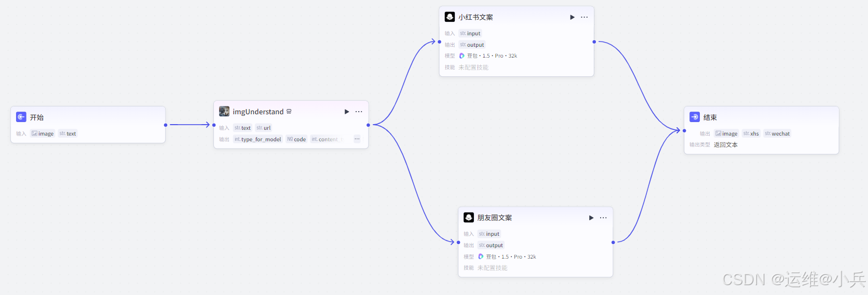The width and height of the screenshot is (868, 295).
Task: Run the imgUnderstand node with play button
Action: point(347,112)
